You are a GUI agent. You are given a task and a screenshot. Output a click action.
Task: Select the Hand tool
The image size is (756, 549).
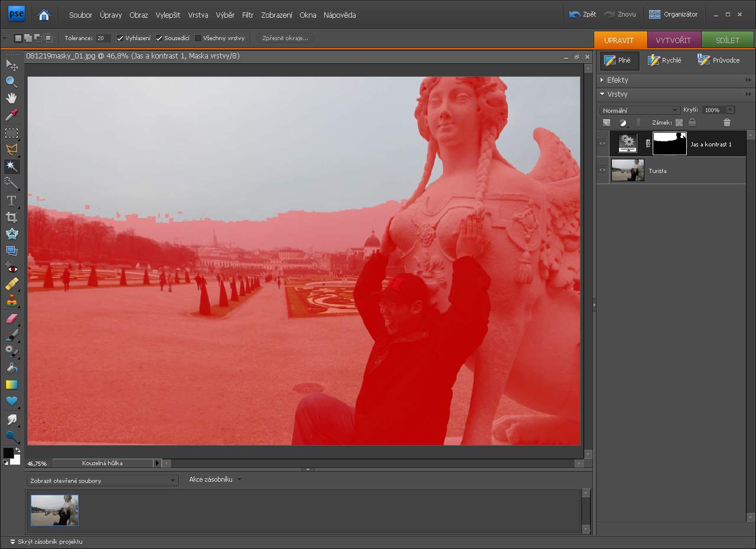pos(11,98)
